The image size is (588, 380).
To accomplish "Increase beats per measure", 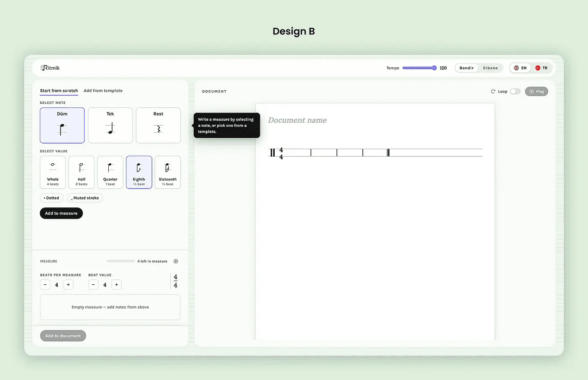I will (68, 285).
